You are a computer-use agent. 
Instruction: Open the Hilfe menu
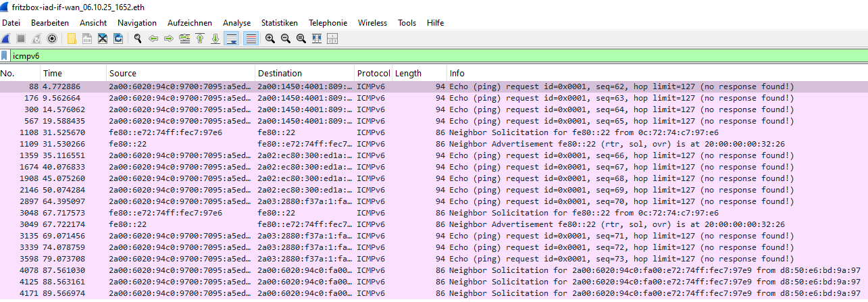tap(436, 23)
